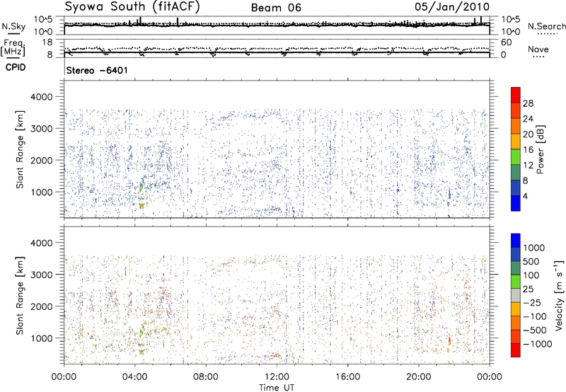The width and height of the screenshot is (566, 392).
Task: Click the '60' Nave axis tick label
Action: click(x=506, y=42)
